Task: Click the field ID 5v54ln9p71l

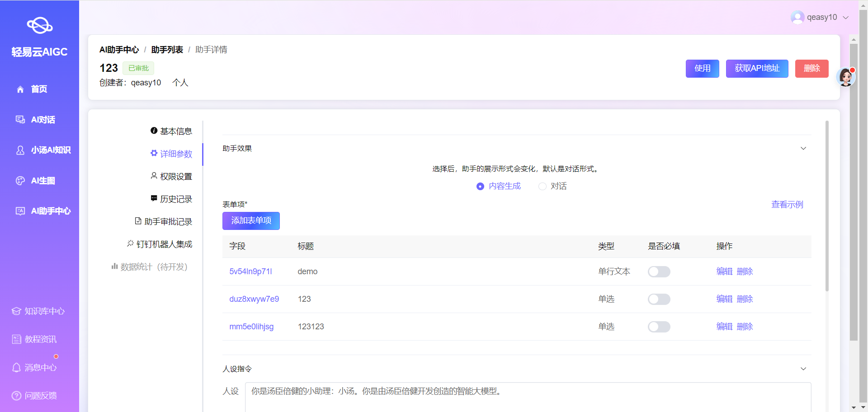Action: click(x=250, y=272)
